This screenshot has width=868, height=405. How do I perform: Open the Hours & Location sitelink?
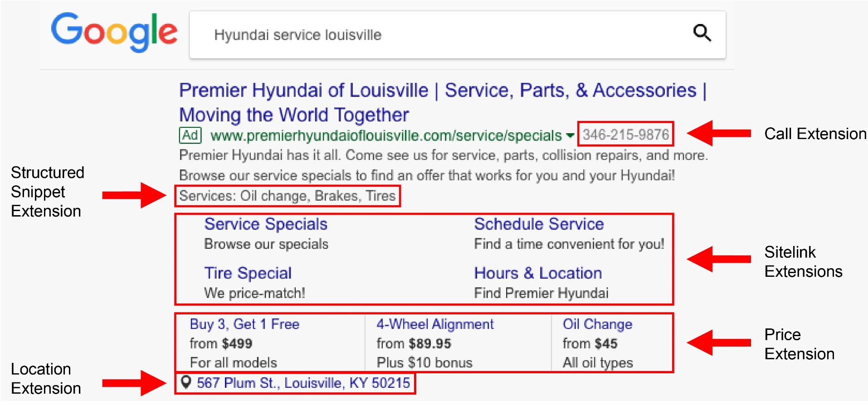coord(538,273)
